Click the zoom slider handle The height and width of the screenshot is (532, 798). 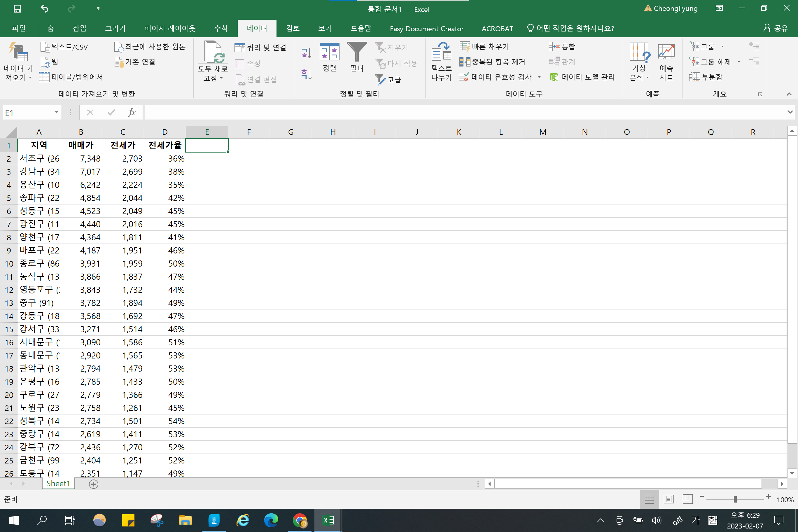(x=735, y=499)
